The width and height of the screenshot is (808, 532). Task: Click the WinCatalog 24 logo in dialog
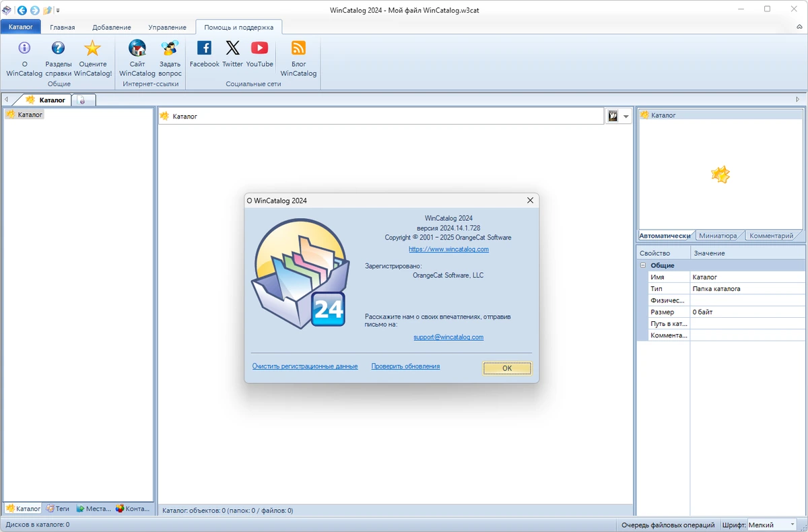pyautogui.click(x=300, y=275)
